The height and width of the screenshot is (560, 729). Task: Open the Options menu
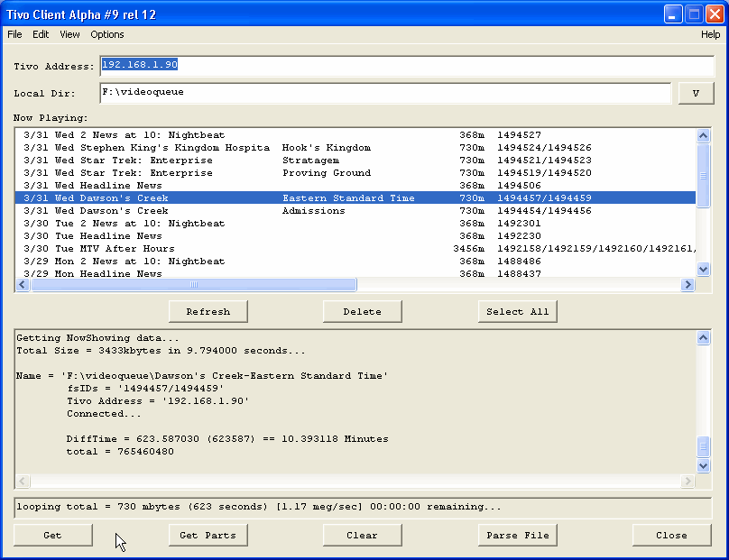(107, 34)
